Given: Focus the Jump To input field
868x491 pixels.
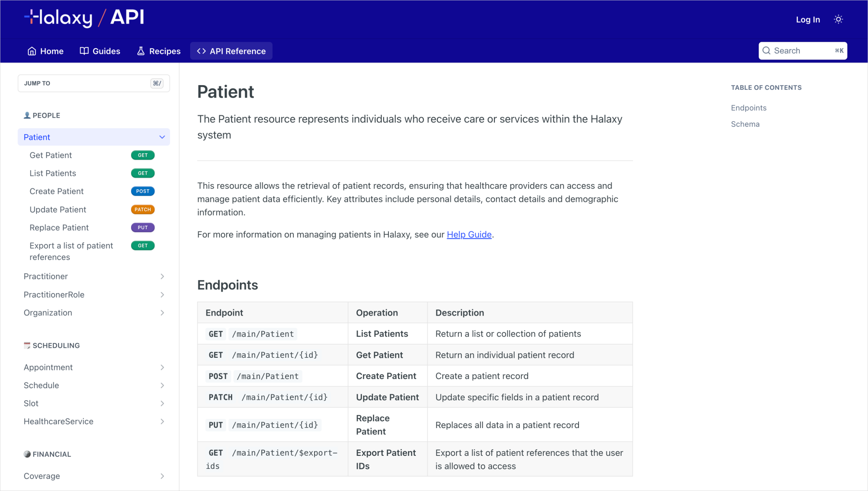Looking at the screenshot, I should (x=87, y=83).
